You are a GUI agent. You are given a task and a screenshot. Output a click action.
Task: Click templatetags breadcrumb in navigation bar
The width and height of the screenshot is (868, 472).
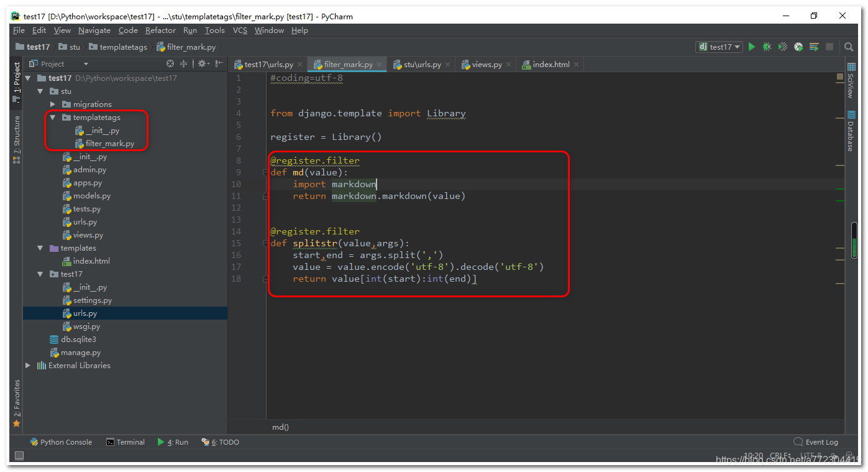[118, 47]
